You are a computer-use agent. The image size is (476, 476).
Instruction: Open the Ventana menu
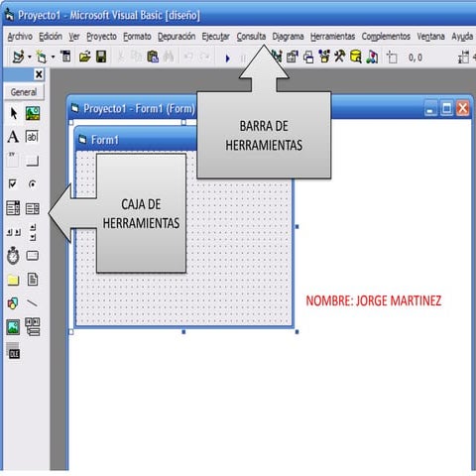[x=430, y=36]
